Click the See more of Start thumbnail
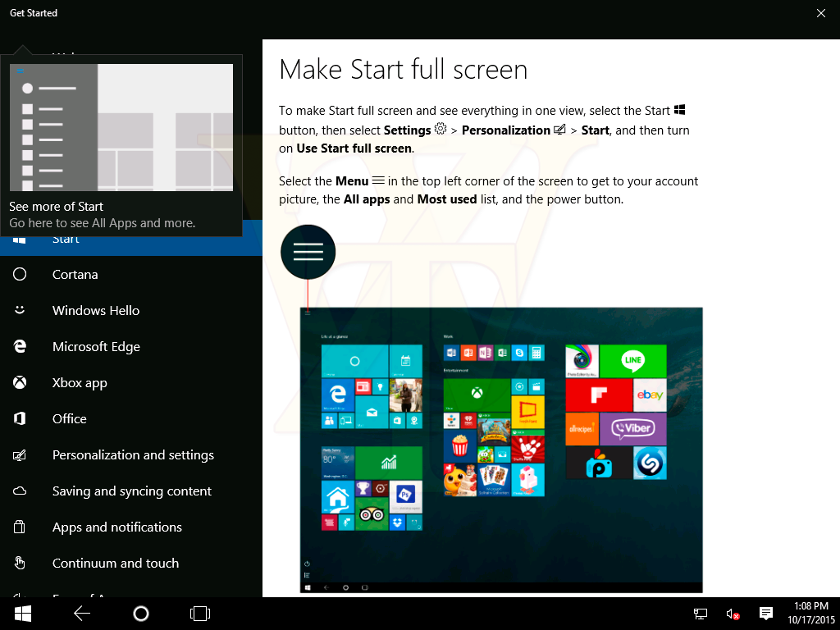The width and height of the screenshot is (840, 630). tap(121, 128)
